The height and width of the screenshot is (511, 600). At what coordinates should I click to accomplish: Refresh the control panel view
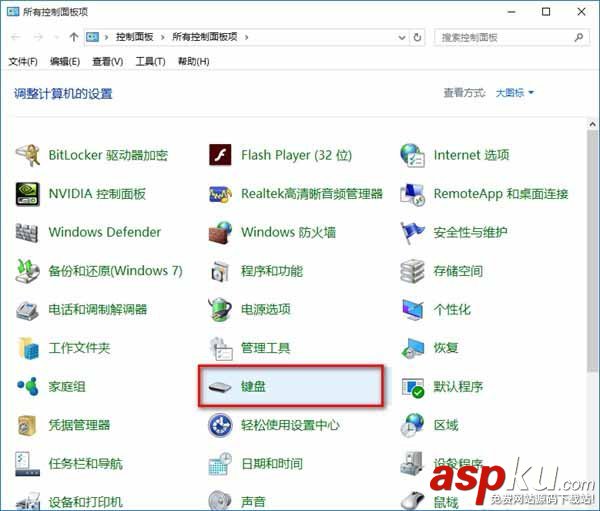click(417, 38)
